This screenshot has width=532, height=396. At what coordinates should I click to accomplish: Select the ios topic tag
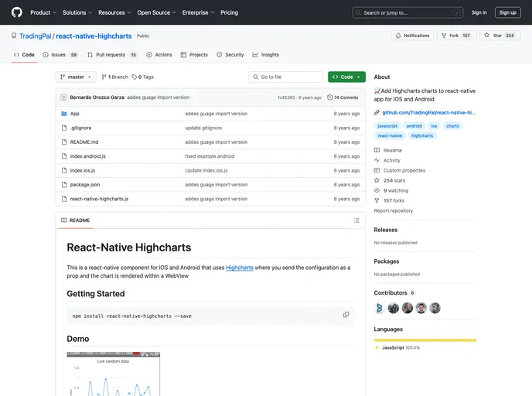pyautogui.click(x=434, y=126)
